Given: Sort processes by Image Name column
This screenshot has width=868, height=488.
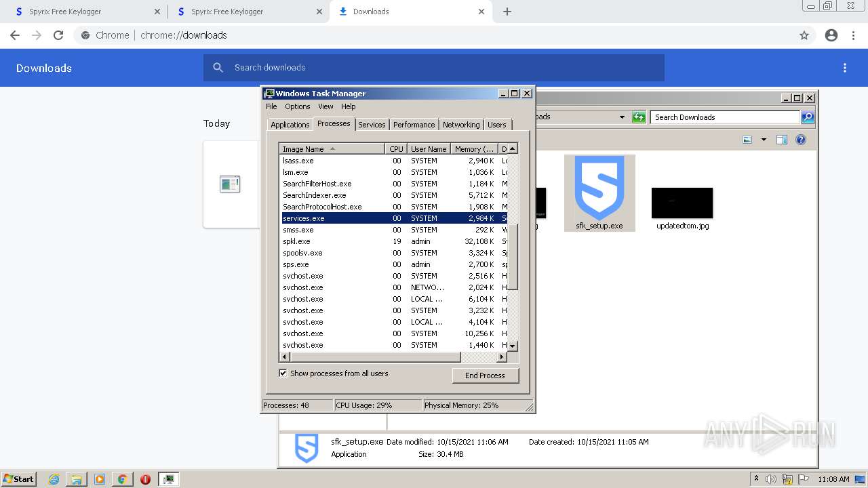Looking at the screenshot, I should tap(332, 148).
